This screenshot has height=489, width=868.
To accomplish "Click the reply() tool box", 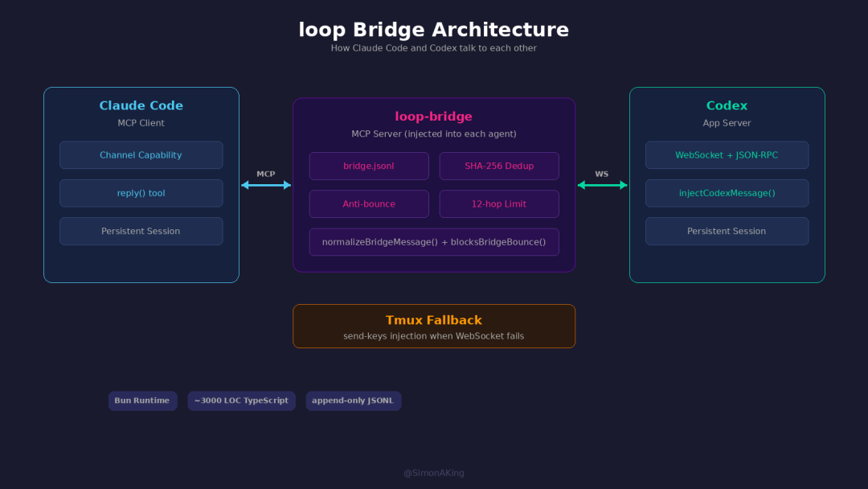I will (141, 193).
